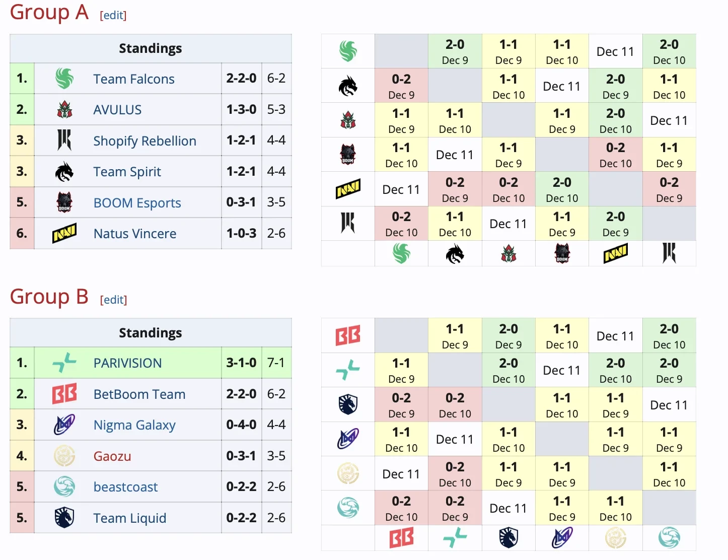Click the beastcoast logo in Group B crosstable's bottom row
This screenshot has height=560, width=728.
coord(669,538)
